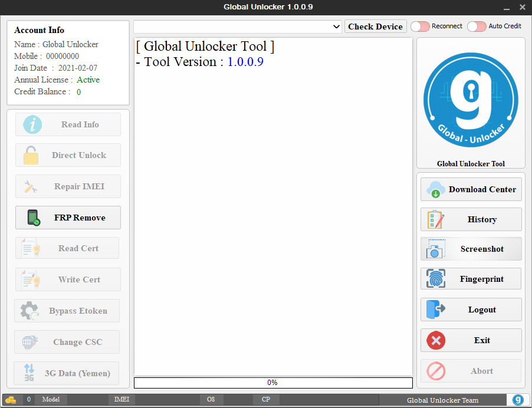
Task: Click the red Exit cross icon
Action: pos(436,340)
